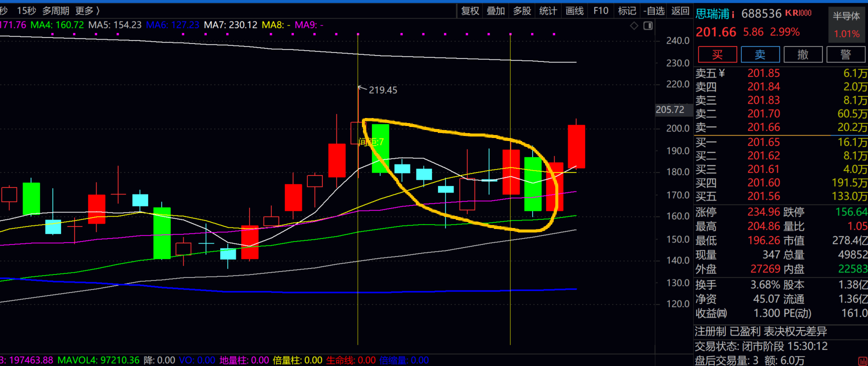Click the 警 alert button

845,54
